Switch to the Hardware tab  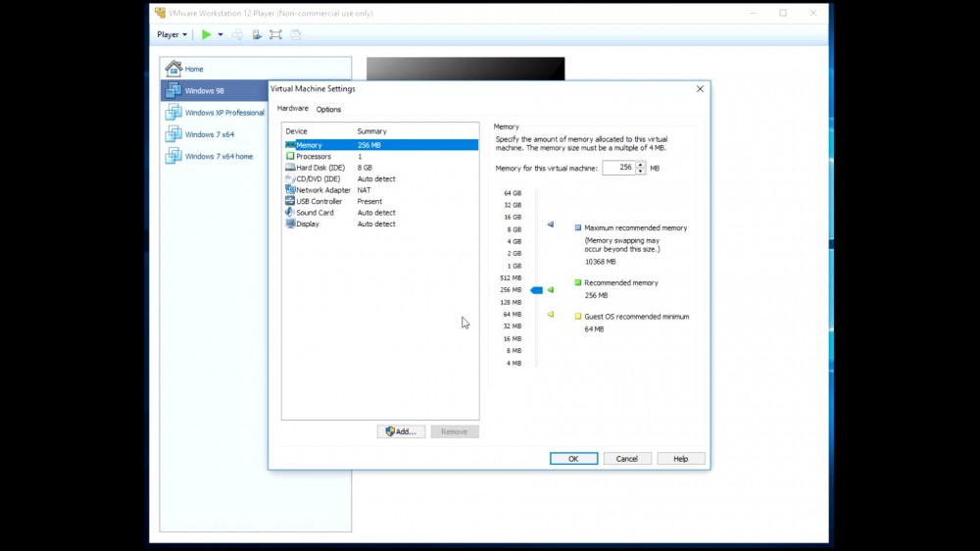292,109
